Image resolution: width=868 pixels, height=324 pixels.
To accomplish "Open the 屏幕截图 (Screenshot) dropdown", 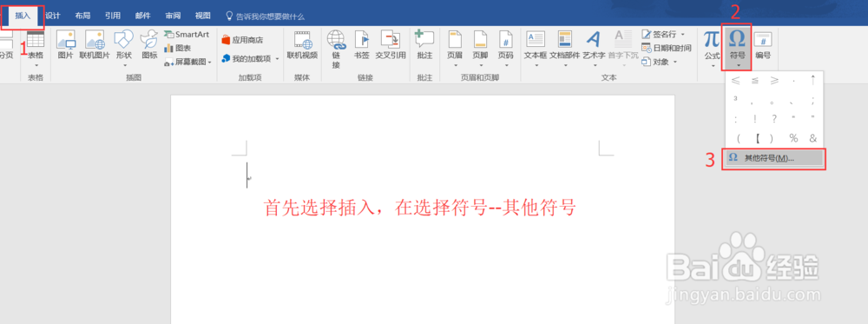I will (x=188, y=62).
